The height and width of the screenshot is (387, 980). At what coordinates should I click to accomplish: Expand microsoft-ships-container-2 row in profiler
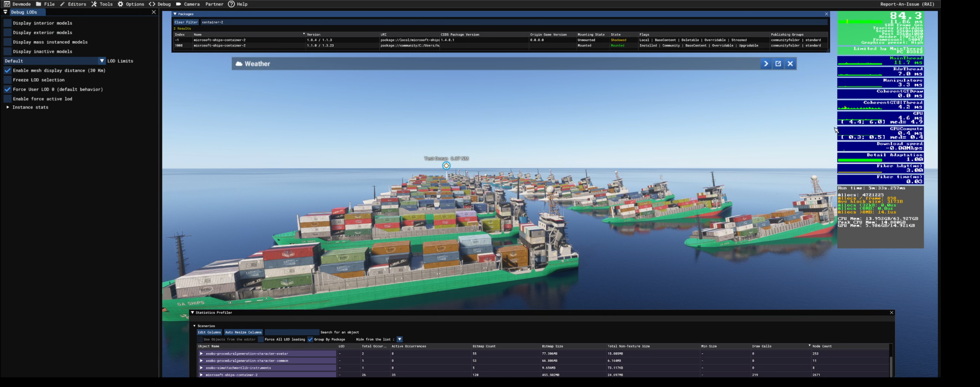(x=201, y=375)
